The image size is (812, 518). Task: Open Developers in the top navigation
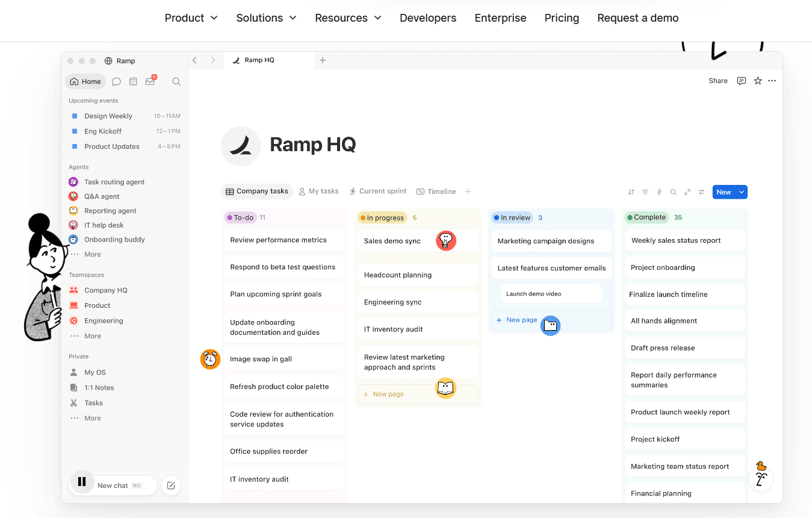428,18
